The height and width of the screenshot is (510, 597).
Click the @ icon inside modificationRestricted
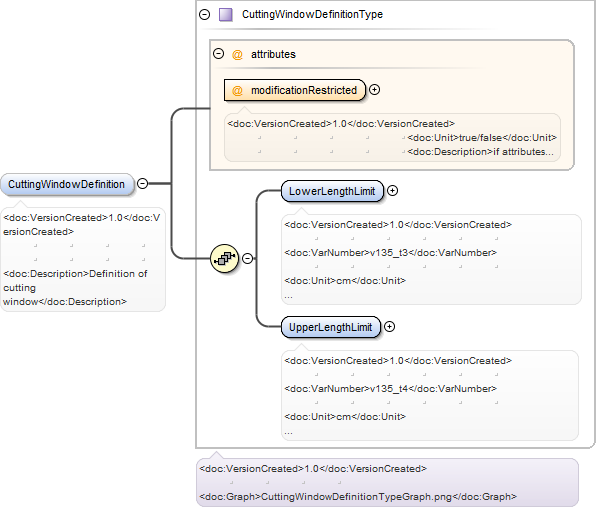[237, 91]
